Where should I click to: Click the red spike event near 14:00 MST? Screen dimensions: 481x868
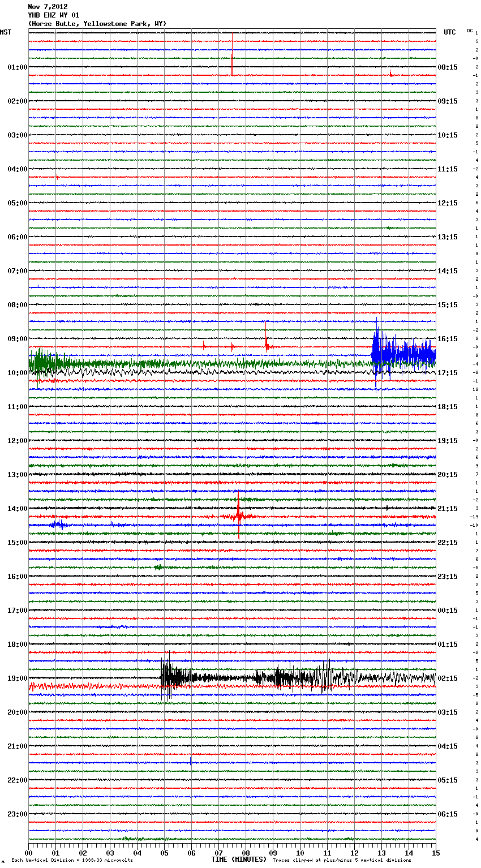pyautogui.click(x=239, y=516)
